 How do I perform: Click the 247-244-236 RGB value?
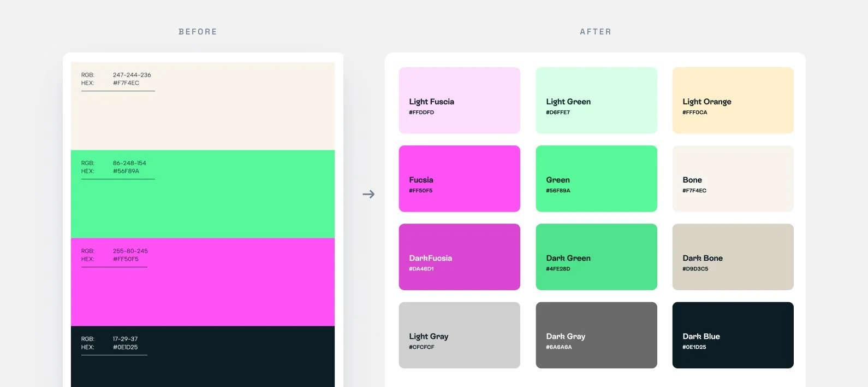(x=132, y=75)
